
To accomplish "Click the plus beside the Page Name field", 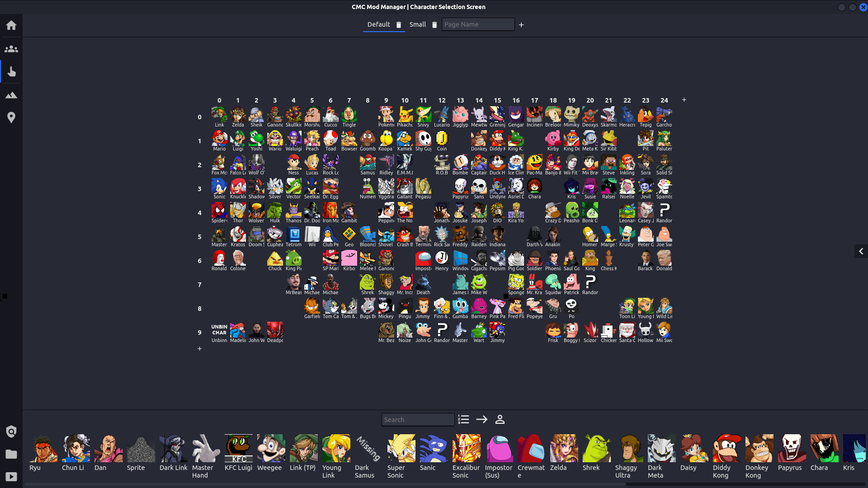I will [521, 25].
